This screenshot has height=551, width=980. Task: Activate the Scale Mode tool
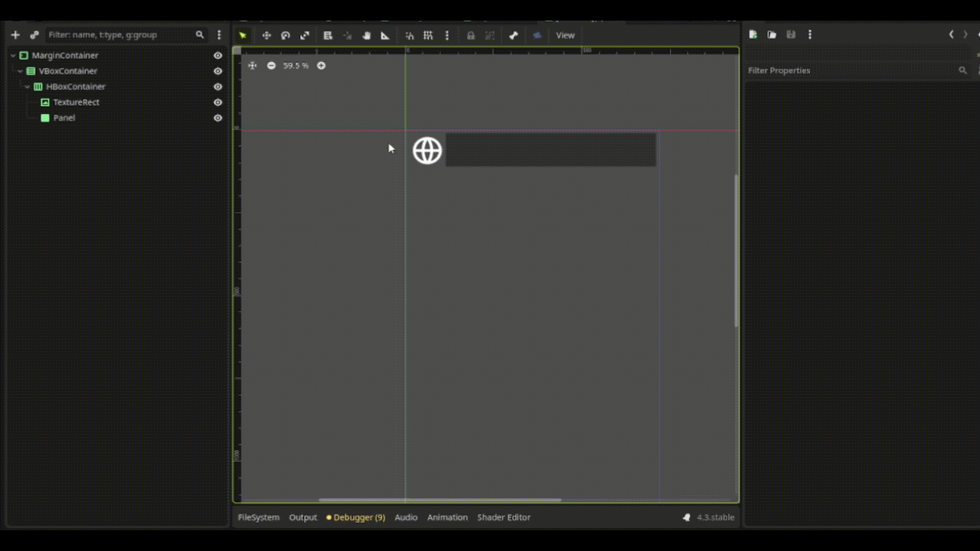click(x=305, y=35)
